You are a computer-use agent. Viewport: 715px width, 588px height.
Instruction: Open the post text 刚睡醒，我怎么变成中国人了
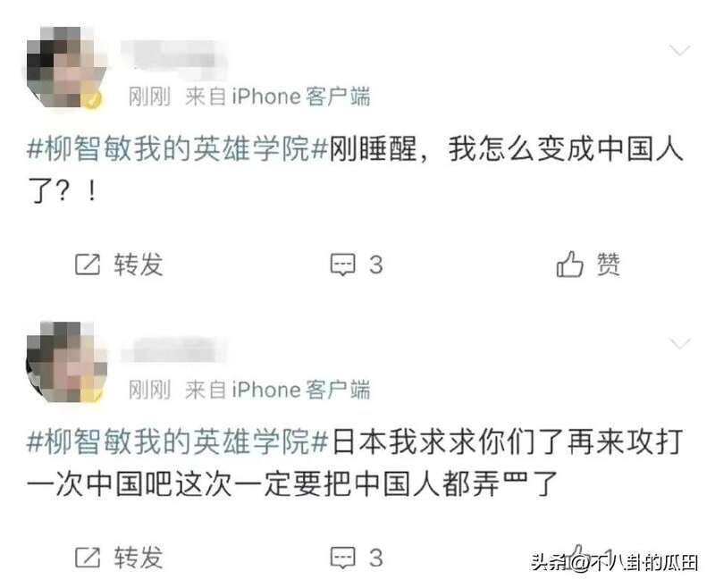pyautogui.click(x=355, y=169)
